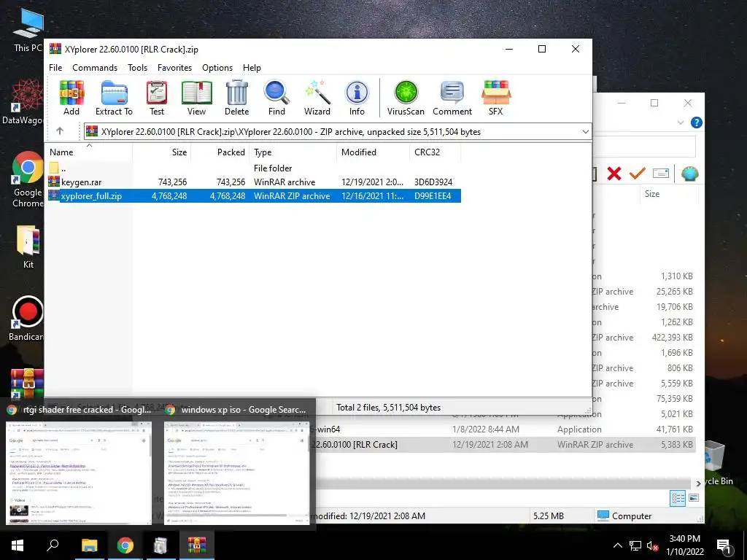Sort by the Size column header
747x560 pixels.
click(x=162, y=152)
